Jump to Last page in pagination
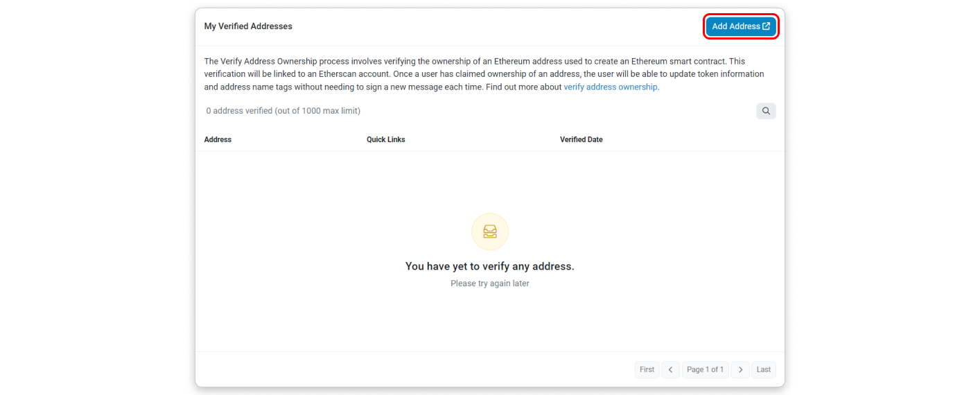The image size is (980, 395). [763, 369]
